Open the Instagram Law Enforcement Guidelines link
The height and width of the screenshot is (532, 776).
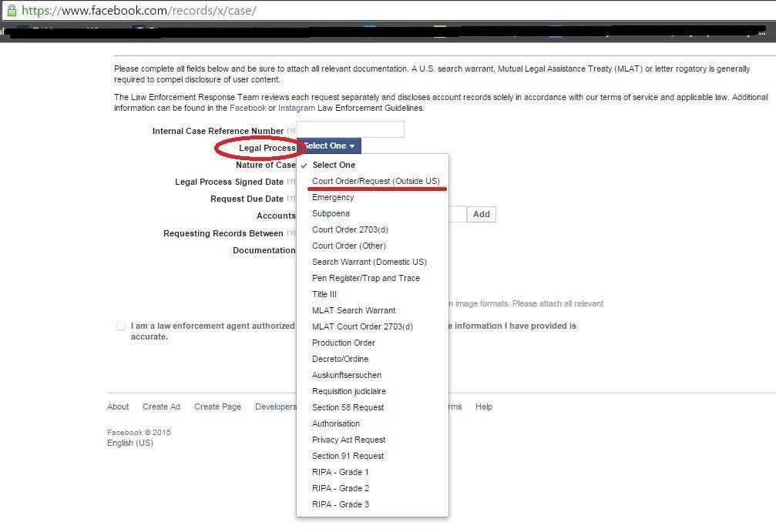point(297,108)
